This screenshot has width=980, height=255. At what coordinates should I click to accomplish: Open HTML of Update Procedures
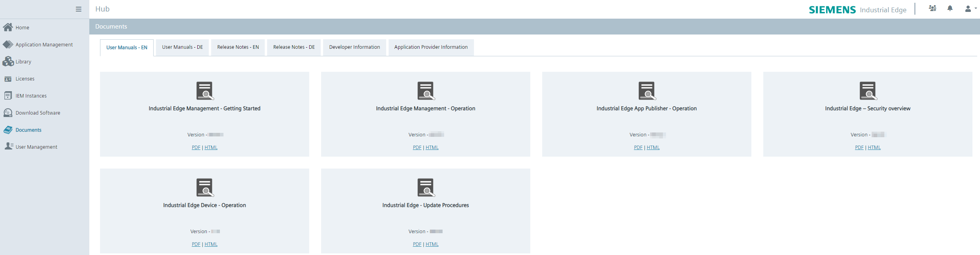(432, 244)
